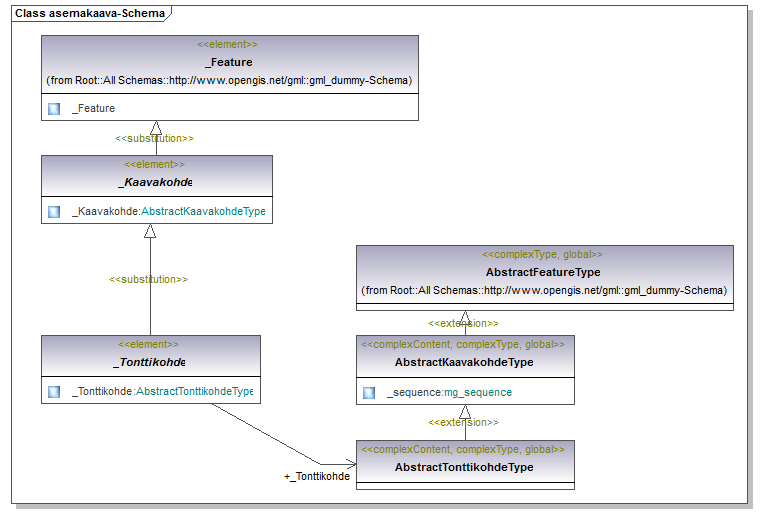Click the icon beside _Tonttikohde:AbstractTonttikohdeType attribute
The width and height of the screenshot is (774, 524).
(x=54, y=392)
